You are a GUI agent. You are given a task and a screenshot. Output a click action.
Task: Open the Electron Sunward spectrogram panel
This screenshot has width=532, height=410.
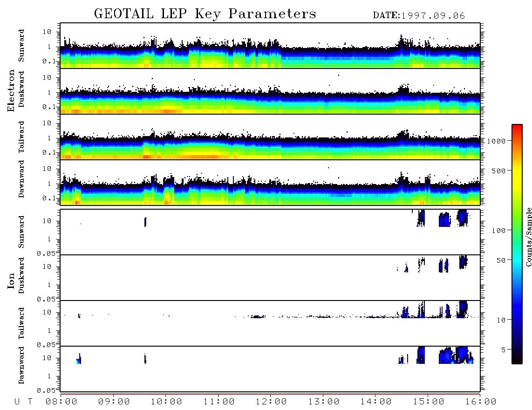[x=270, y=46]
